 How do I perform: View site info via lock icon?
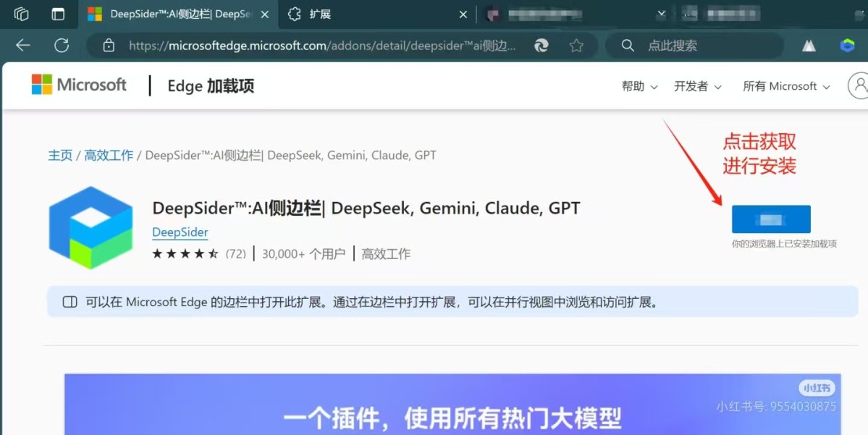click(x=109, y=46)
